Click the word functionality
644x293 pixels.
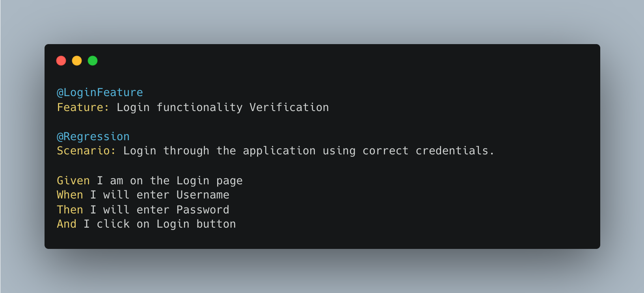199,107
